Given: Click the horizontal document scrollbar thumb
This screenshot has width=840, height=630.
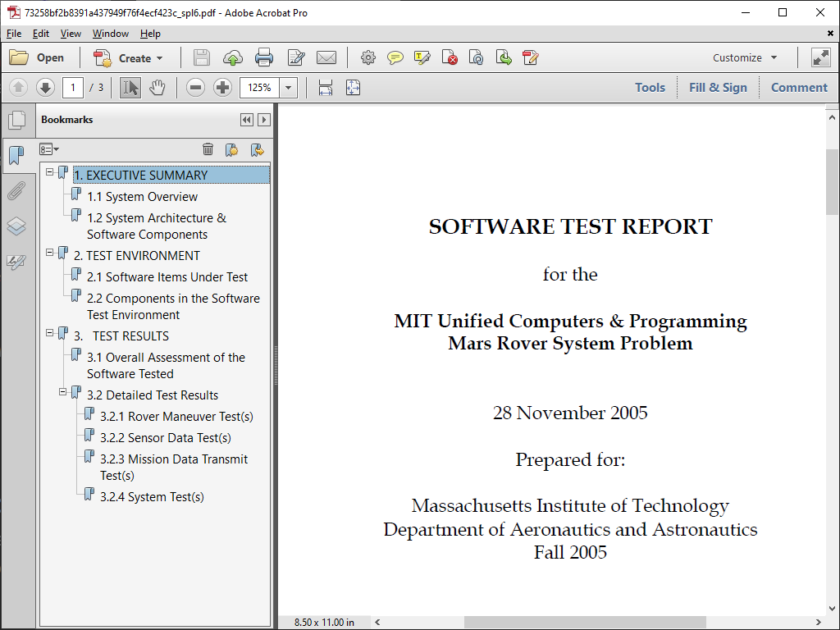Looking at the screenshot, I should click(x=585, y=622).
